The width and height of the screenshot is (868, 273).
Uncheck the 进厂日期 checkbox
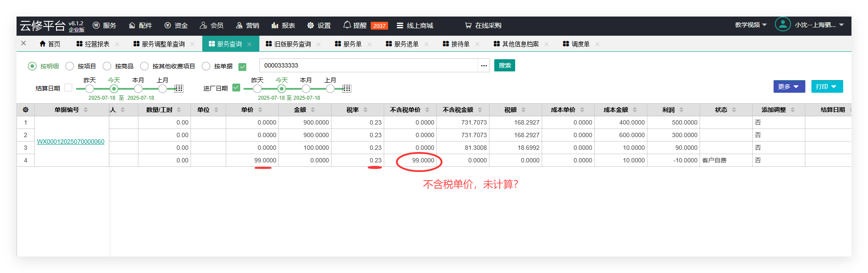(x=236, y=88)
